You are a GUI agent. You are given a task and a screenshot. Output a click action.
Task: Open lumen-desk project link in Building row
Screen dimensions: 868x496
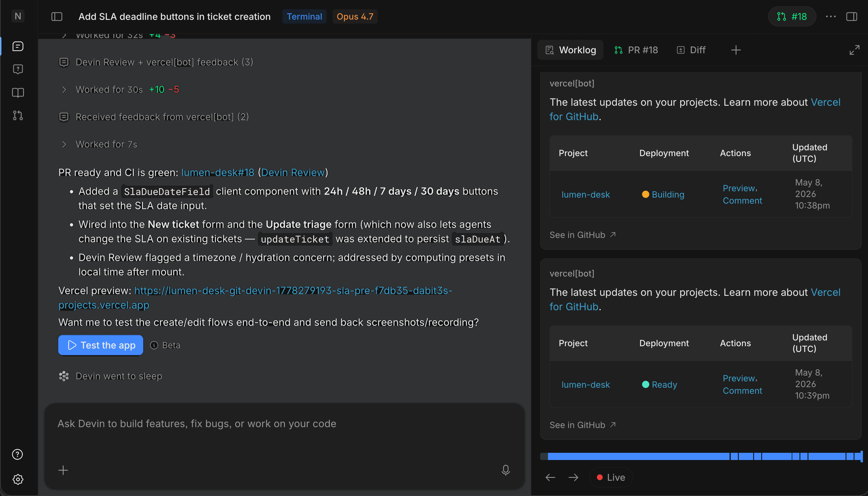[585, 194]
